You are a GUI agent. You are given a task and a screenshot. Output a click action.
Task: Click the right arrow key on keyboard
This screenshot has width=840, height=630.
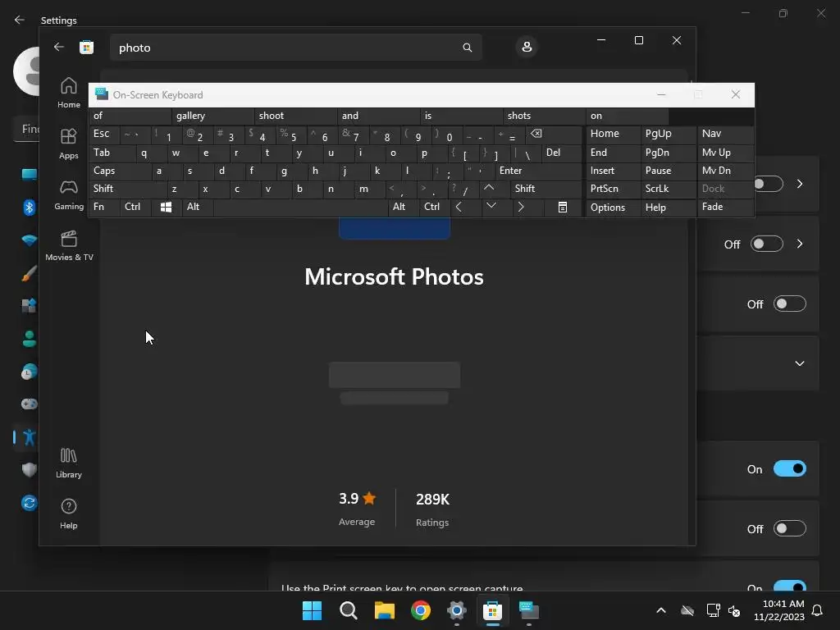pos(521,208)
